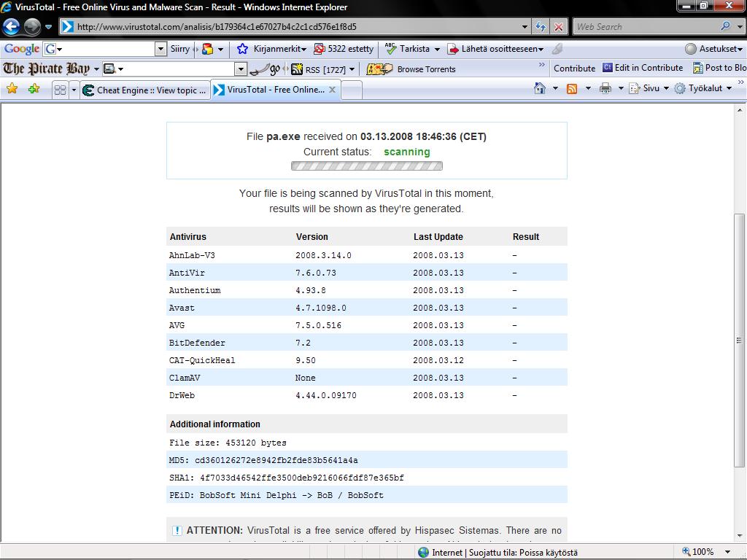Click the SHA1 hash value line
The image size is (747, 560).
click(286, 478)
